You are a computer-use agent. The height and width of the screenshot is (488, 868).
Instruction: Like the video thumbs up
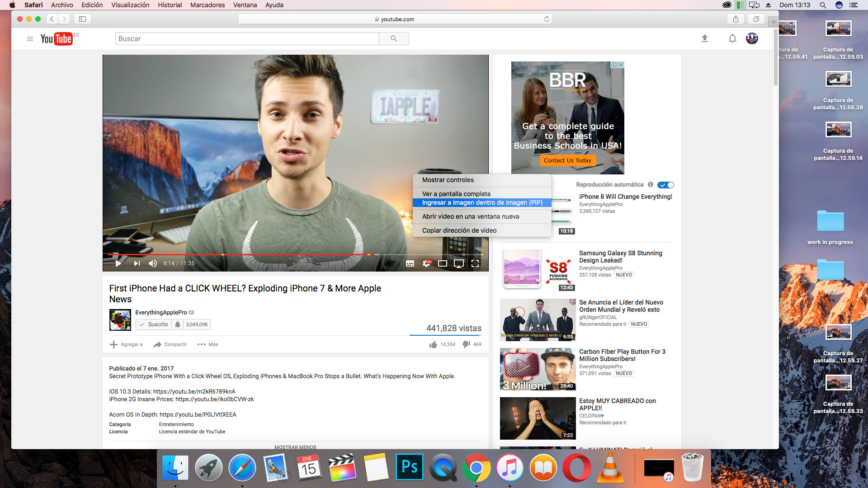[x=442, y=344]
